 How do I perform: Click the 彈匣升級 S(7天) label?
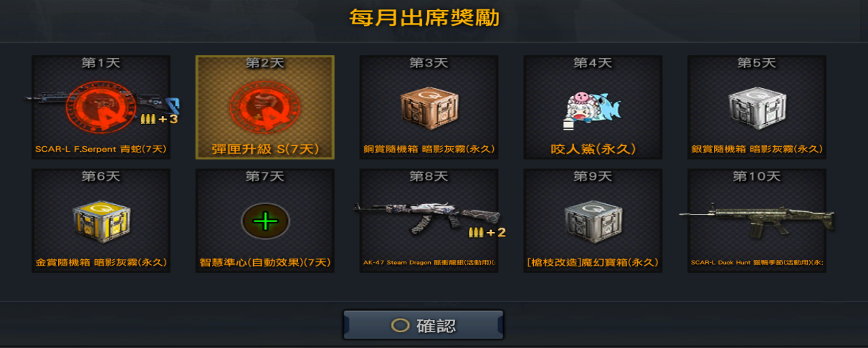point(265,150)
